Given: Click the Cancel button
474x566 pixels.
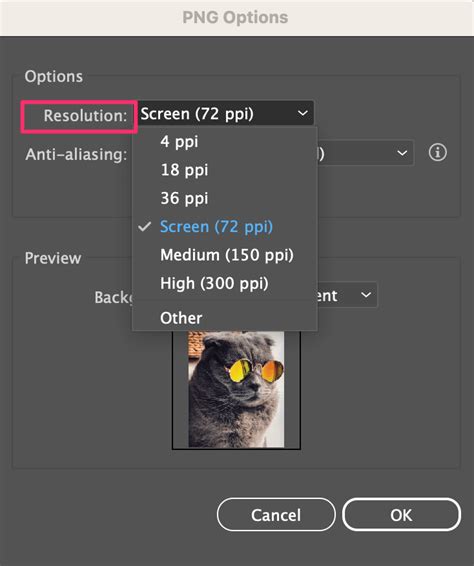Looking at the screenshot, I should click(x=276, y=515).
